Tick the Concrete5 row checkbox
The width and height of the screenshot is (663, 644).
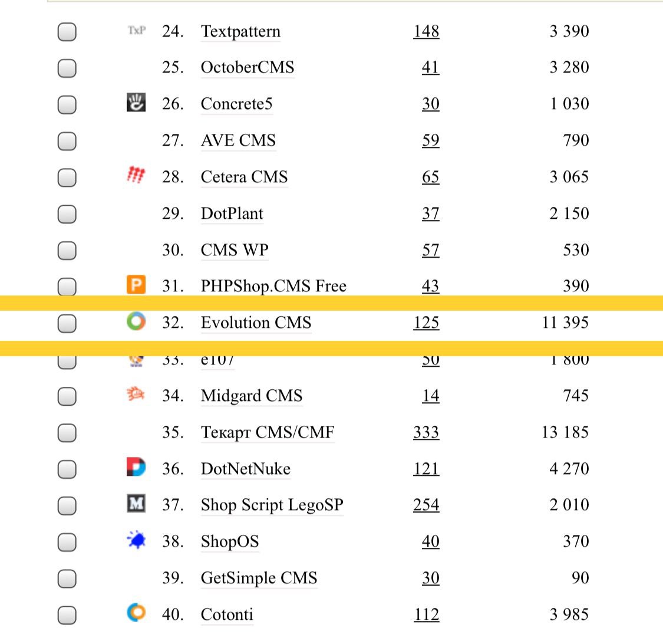(67, 104)
